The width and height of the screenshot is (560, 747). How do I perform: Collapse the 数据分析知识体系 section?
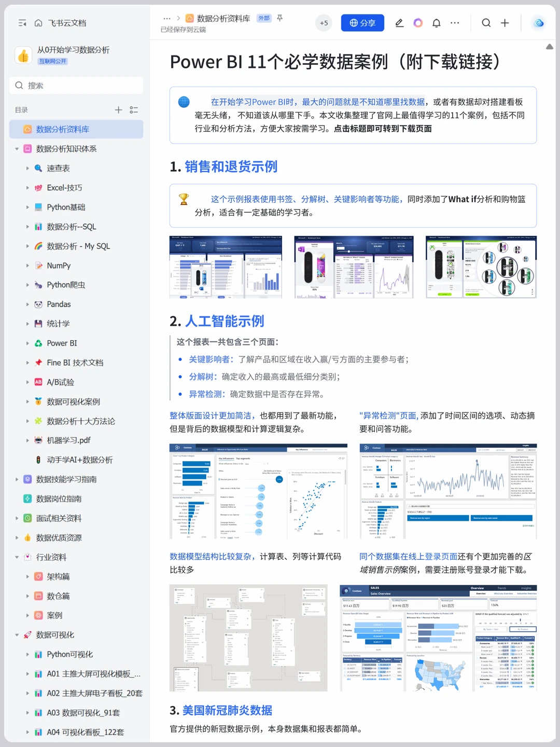(x=17, y=149)
